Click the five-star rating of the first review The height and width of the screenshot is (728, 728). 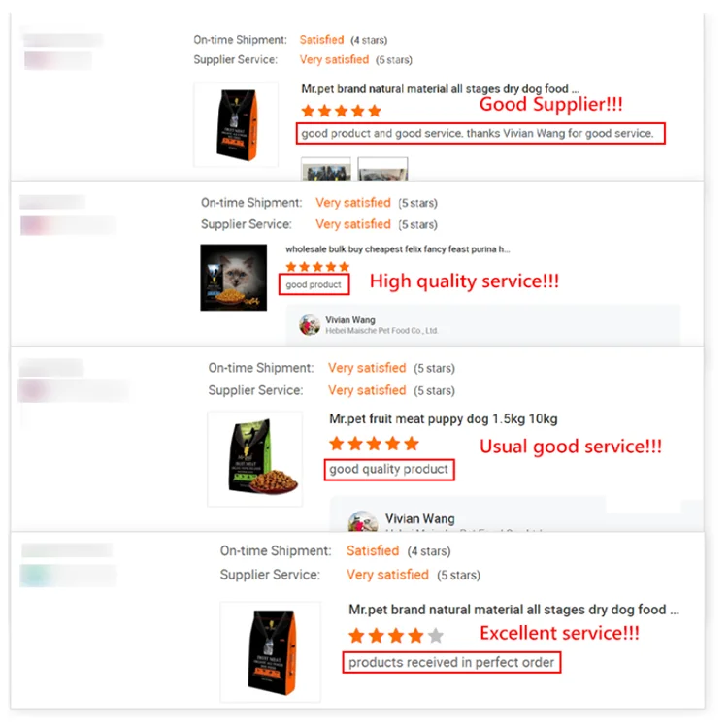(341, 111)
